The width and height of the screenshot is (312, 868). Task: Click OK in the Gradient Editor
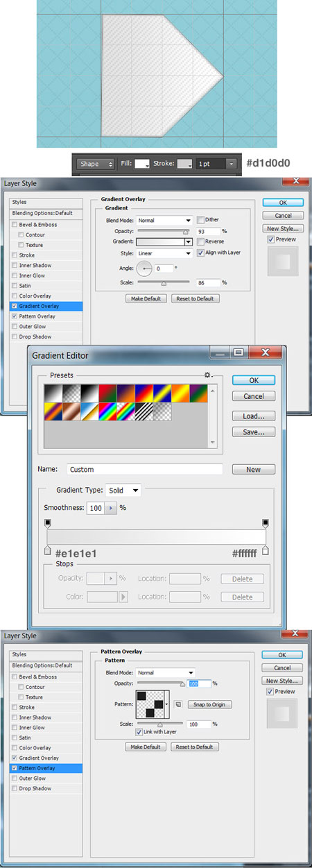(x=254, y=380)
